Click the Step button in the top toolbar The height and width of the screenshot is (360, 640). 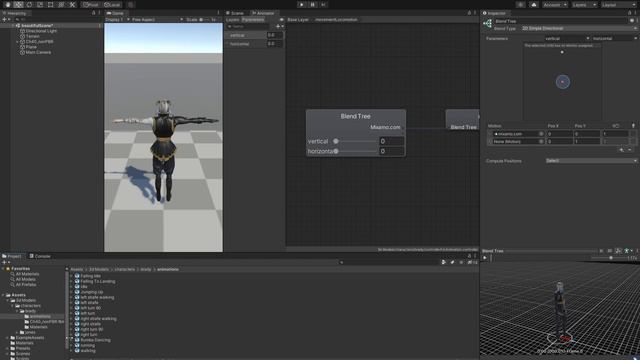click(x=323, y=4)
